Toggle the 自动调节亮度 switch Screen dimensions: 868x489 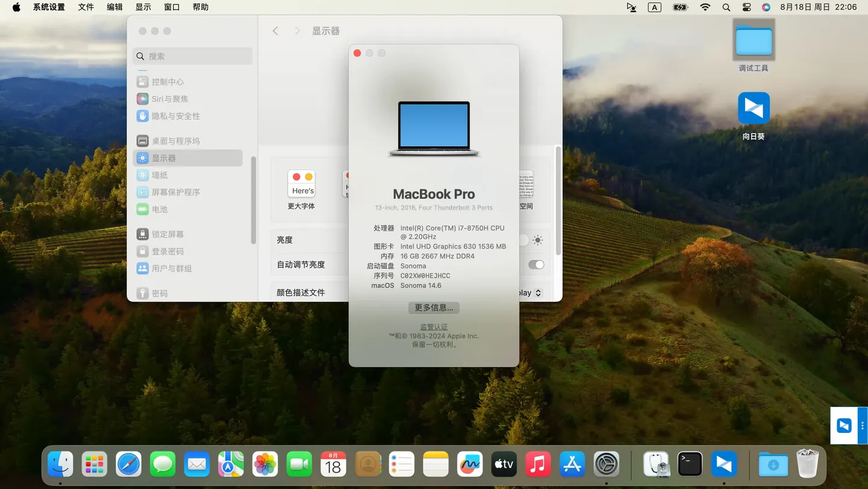[x=535, y=265]
